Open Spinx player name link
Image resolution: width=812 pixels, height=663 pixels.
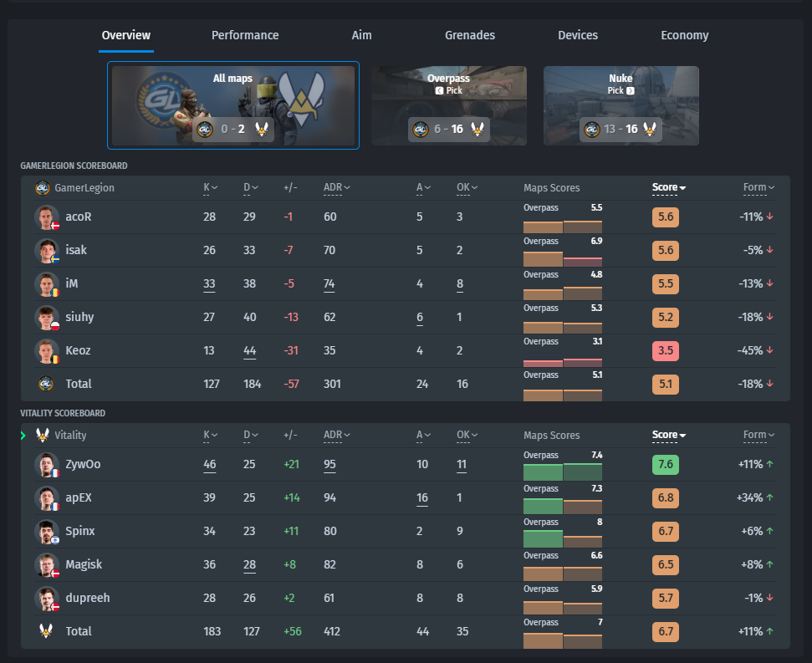tap(79, 531)
